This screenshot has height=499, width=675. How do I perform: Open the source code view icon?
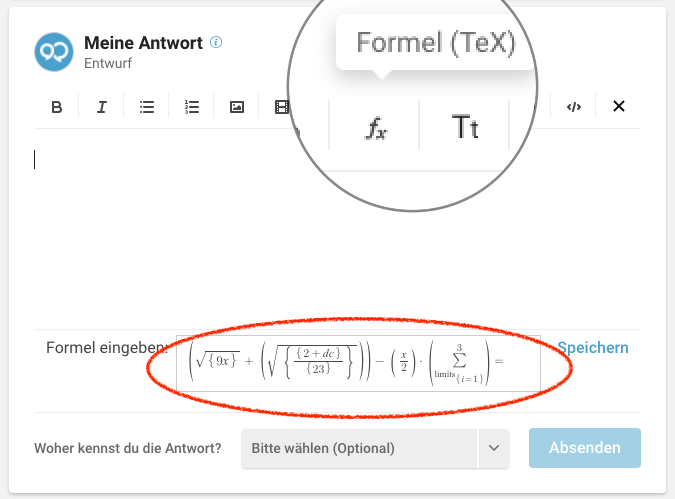click(574, 107)
